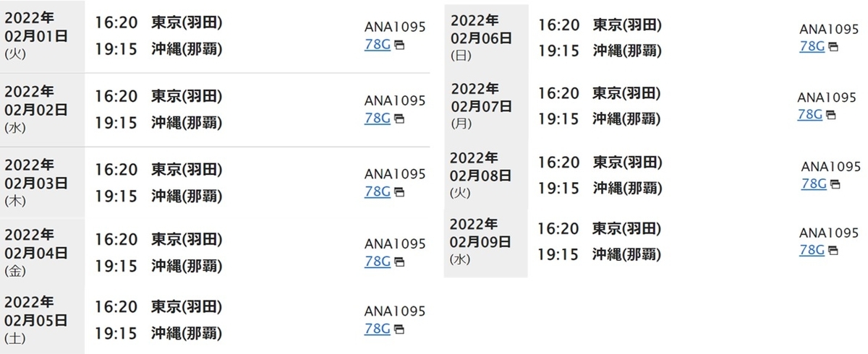
Task: Click new-window icon beside 78G on 02月07日
Action: (831, 115)
